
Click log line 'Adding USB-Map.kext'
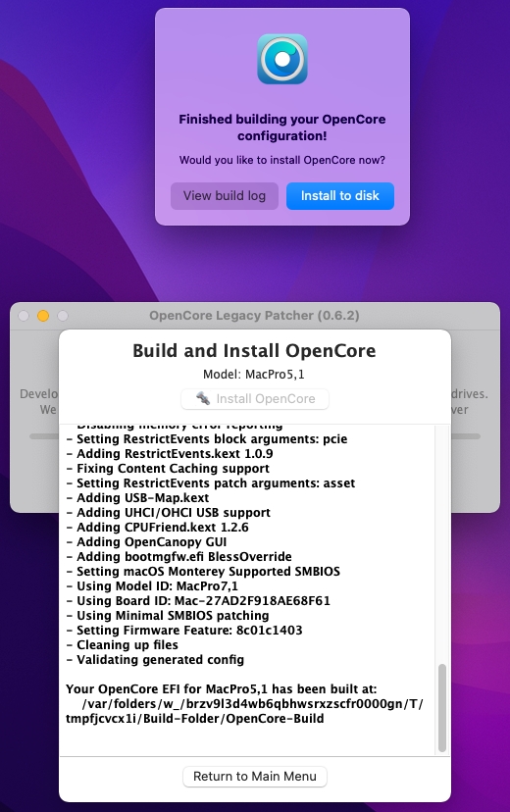[x=137, y=497]
